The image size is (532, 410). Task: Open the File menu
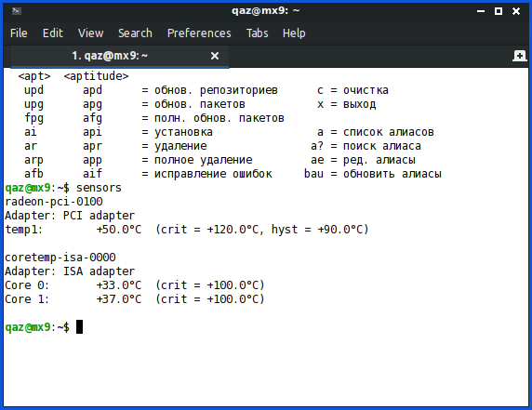click(19, 33)
